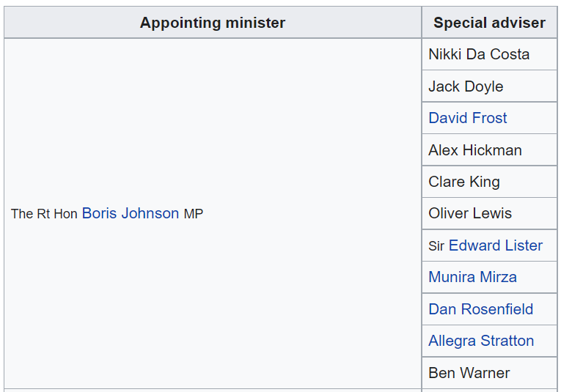Click the 'MP' suffix after Boris Johnson
561x392 pixels.
[x=193, y=214]
